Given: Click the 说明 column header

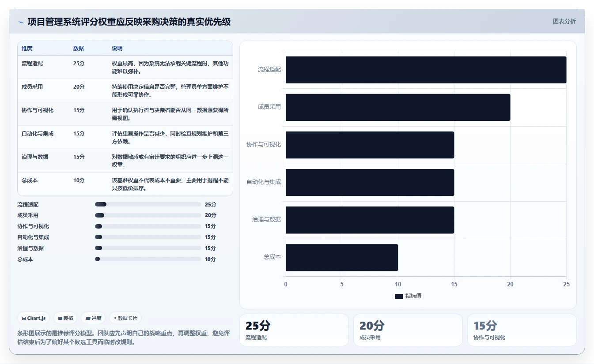Looking at the screenshot, I should [117, 49].
